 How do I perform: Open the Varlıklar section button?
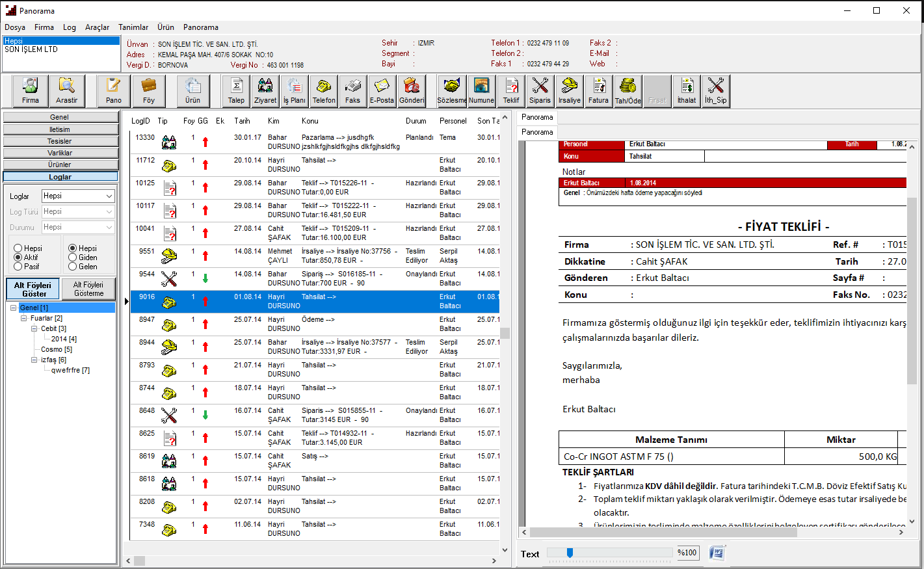coord(60,153)
